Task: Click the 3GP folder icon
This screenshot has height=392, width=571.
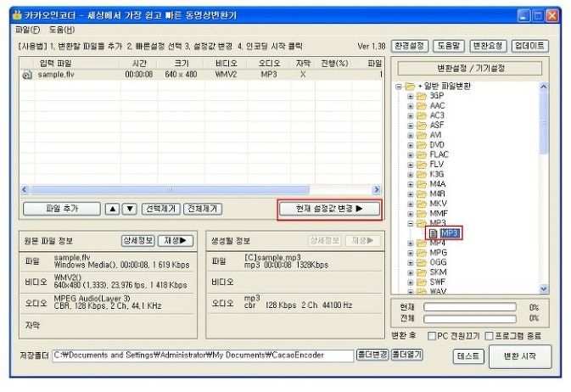Action: point(422,96)
